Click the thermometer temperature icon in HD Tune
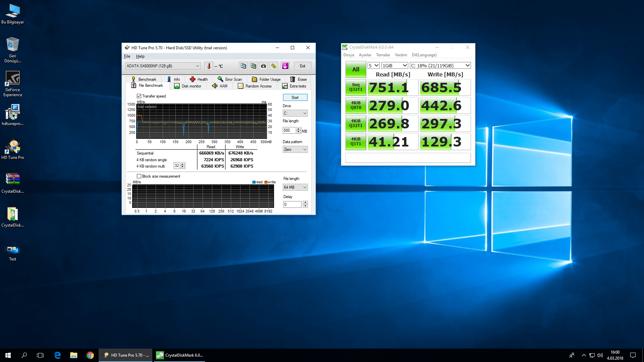 tap(209, 66)
